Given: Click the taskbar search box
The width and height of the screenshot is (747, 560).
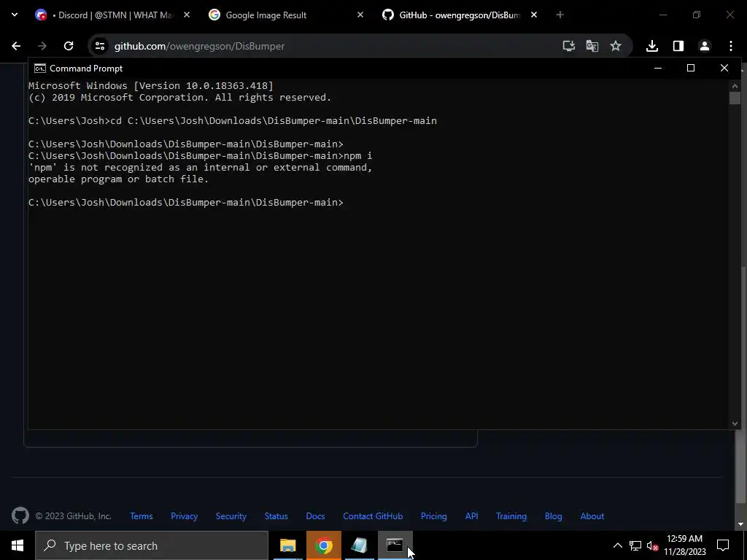Looking at the screenshot, I should click(x=152, y=545).
